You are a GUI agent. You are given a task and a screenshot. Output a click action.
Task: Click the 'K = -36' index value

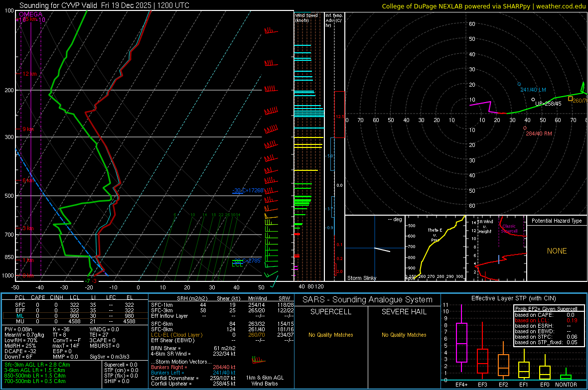61,329
